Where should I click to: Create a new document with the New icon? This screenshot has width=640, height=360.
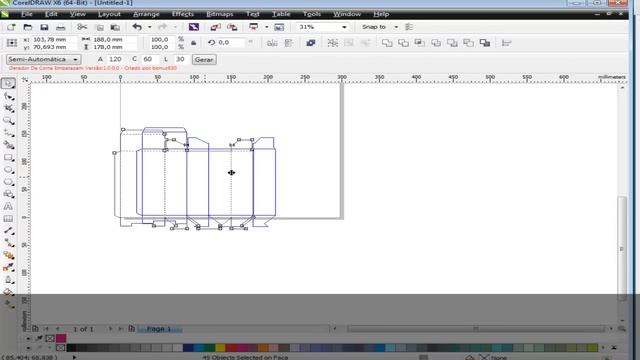point(11,27)
